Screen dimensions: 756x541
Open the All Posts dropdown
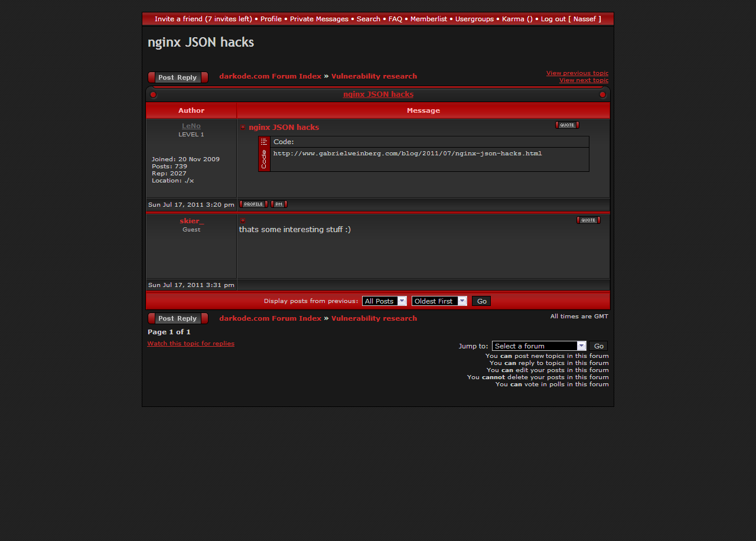[x=384, y=301]
